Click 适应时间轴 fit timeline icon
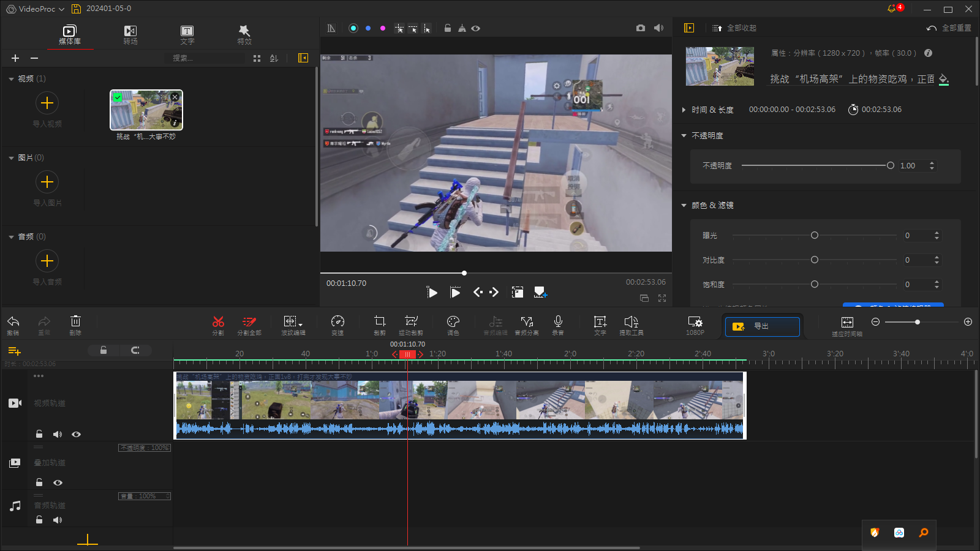Viewport: 980px width, 551px height. 847,326
